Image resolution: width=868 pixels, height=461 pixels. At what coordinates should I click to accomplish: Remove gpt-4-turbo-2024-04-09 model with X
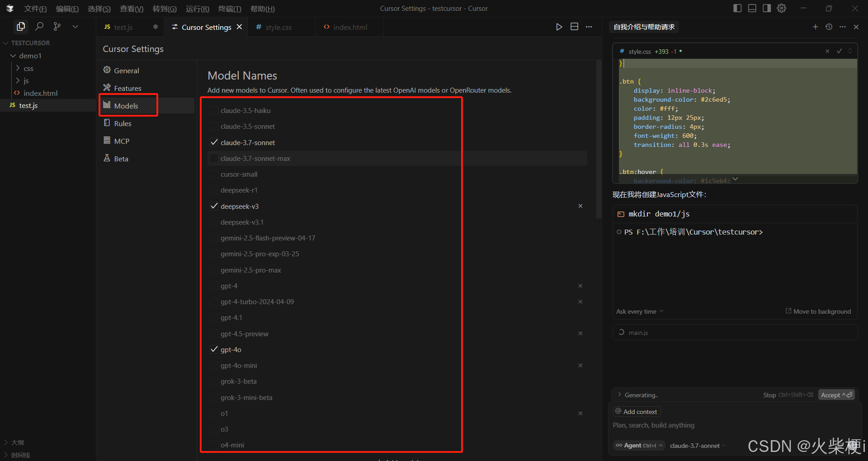click(580, 302)
